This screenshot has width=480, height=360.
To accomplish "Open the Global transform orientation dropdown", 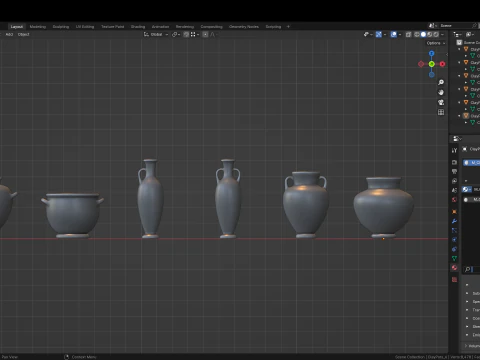I will tap(156, 34).
